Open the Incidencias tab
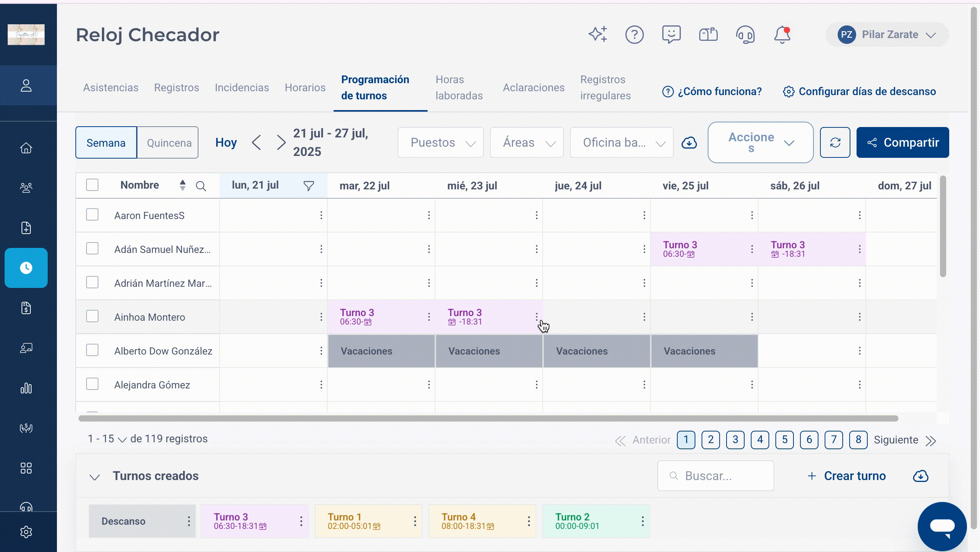The height and width of the screenshot is (552, 980). click(242, 88)
